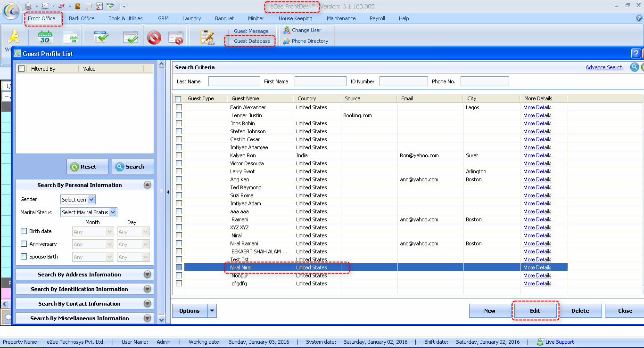Click the door icon in quick access toolbar

tap(78, 6)
